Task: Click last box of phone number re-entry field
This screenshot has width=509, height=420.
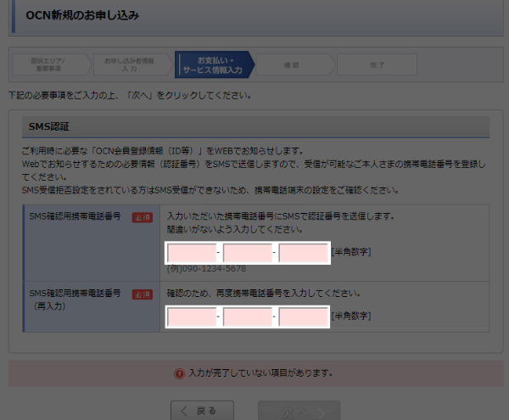Action: point(304,316)
